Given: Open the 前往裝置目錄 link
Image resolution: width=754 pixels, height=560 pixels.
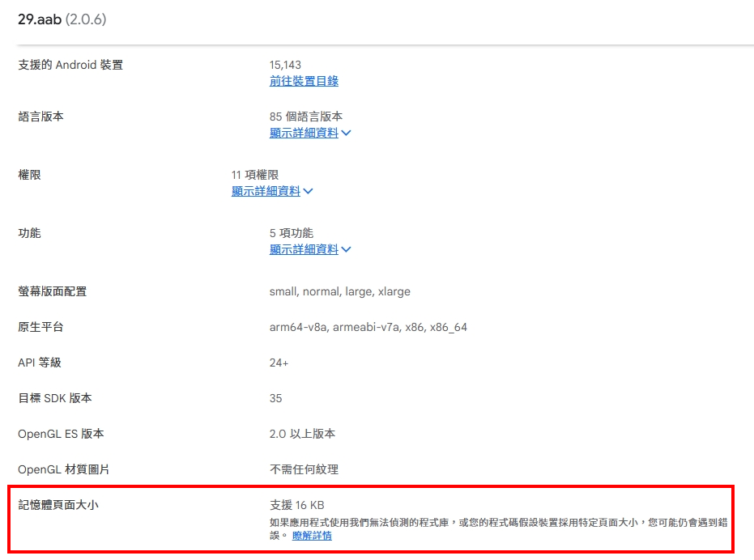Looking at the screenshot, I should click(x=304, y=81).
